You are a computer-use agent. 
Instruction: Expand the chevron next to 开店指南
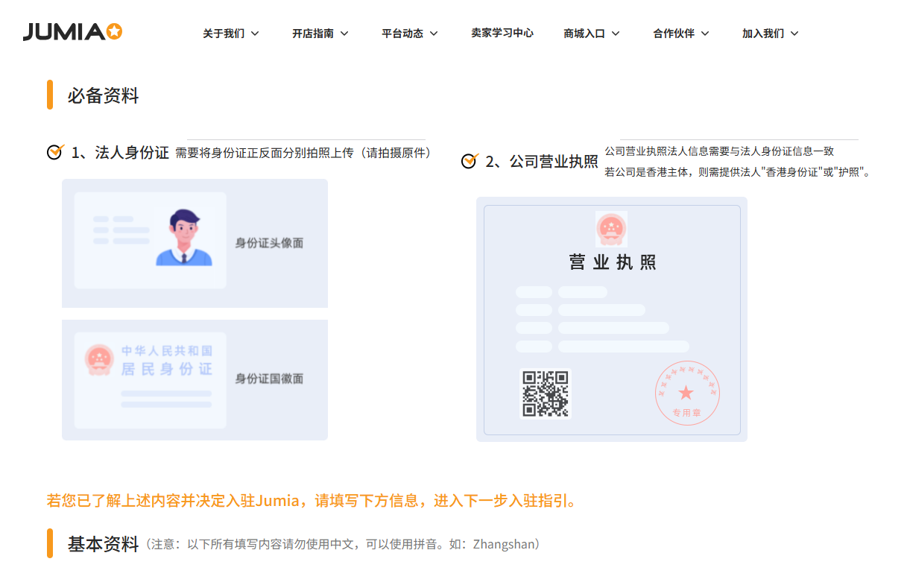tap(344, 34)
